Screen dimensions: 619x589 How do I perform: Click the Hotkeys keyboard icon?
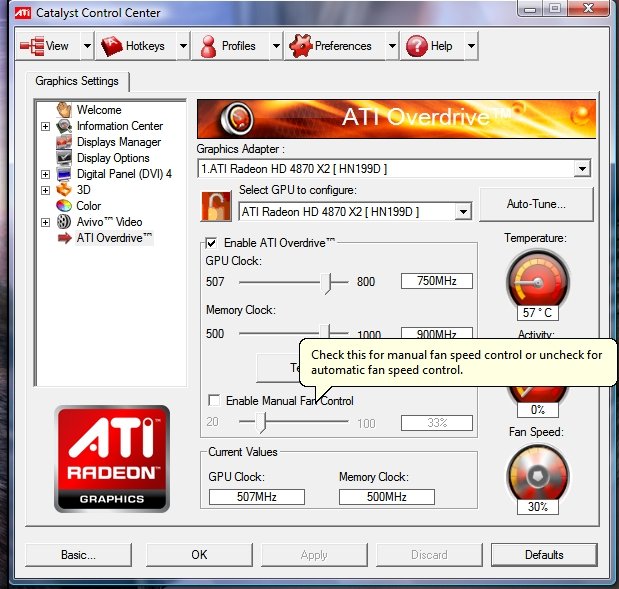click(x=112, y=46)
